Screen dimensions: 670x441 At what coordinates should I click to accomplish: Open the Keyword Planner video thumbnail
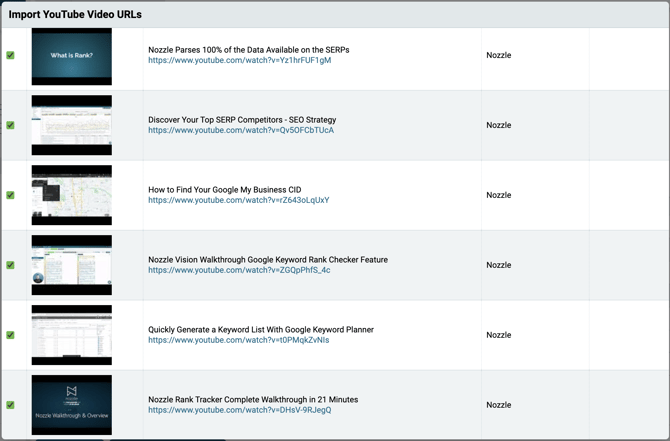[72, 335]
